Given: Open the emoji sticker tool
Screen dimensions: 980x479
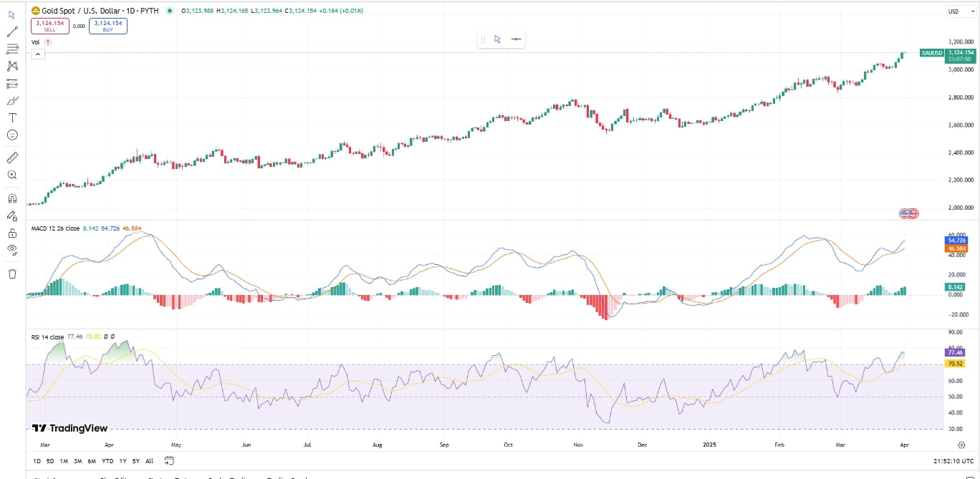Looking at the screenshot, I should point(12,135).
